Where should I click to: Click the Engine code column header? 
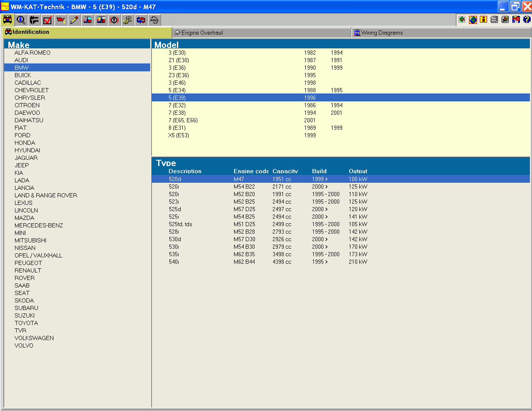(251, 171)
